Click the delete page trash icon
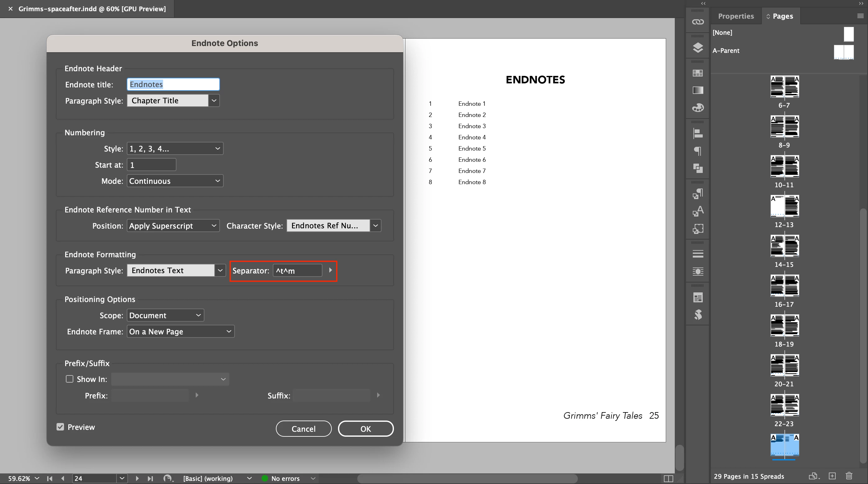868x484 pixels. coord(849,476)
